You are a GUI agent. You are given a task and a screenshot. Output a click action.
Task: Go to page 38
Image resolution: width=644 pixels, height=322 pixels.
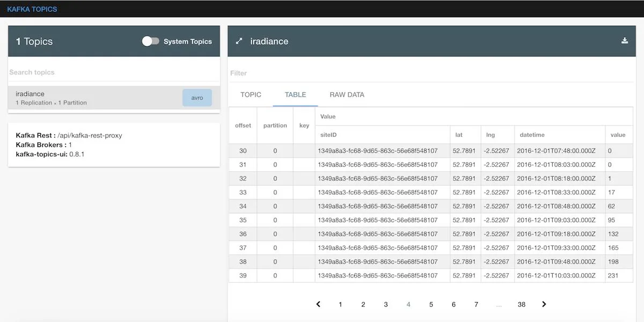click(522, 304)
